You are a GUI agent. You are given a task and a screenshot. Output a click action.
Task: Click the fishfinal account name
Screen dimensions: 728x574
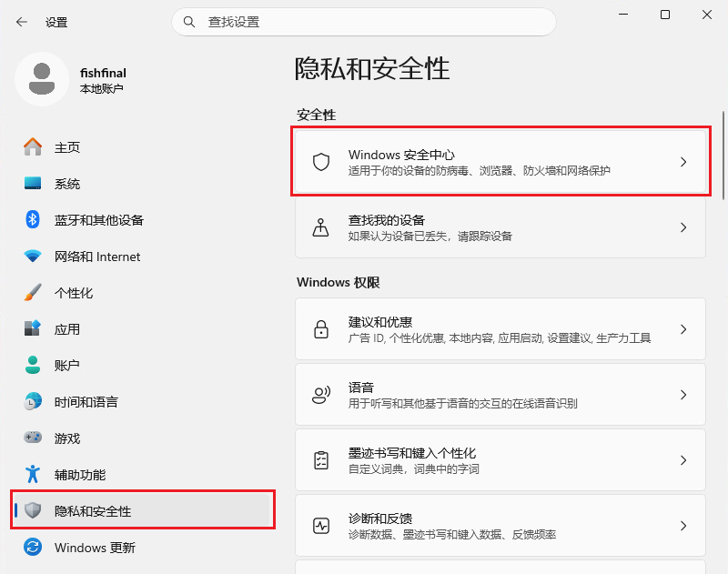(103, 73)
